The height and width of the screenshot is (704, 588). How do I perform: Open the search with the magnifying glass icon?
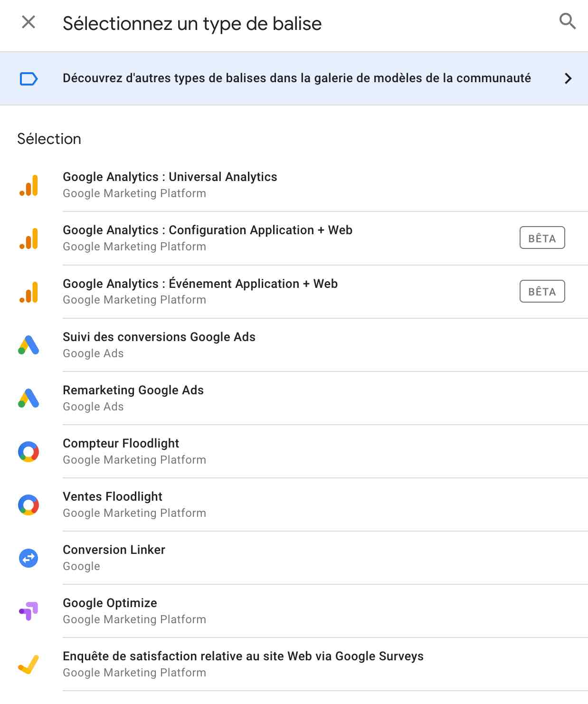tap(567, 21)
